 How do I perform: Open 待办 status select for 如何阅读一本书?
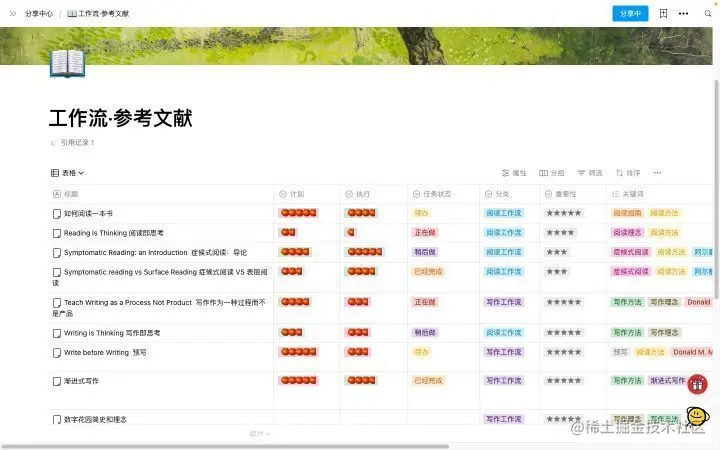422,213
